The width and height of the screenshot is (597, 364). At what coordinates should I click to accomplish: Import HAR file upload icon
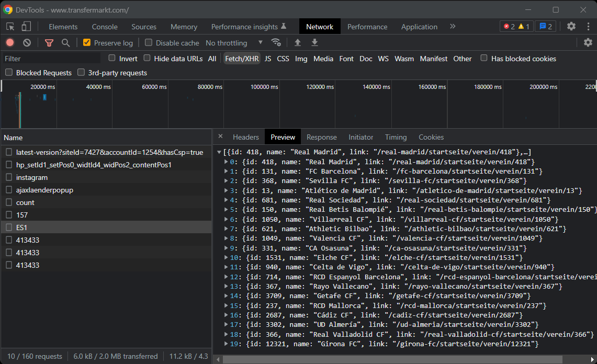point(298,43)
